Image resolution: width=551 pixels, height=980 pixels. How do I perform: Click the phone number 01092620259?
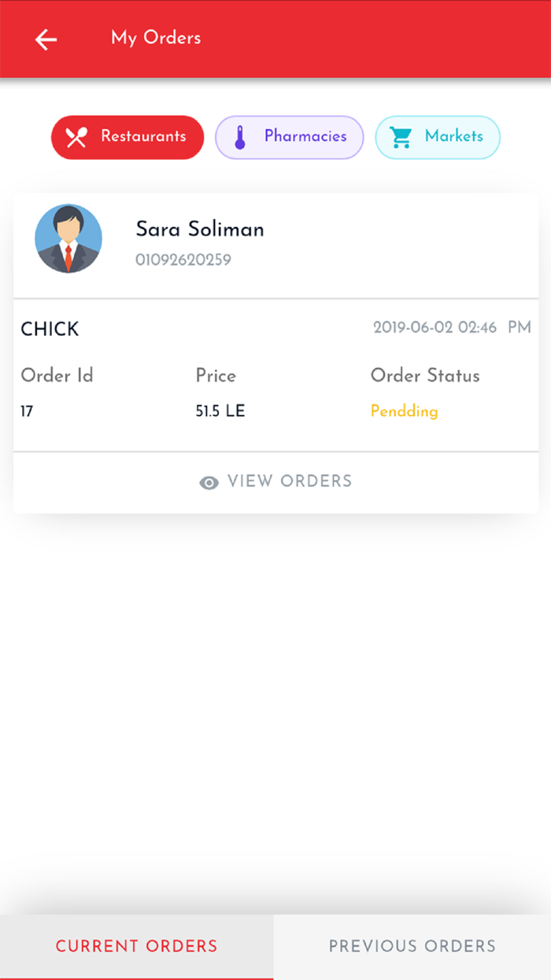coord(183,260)
